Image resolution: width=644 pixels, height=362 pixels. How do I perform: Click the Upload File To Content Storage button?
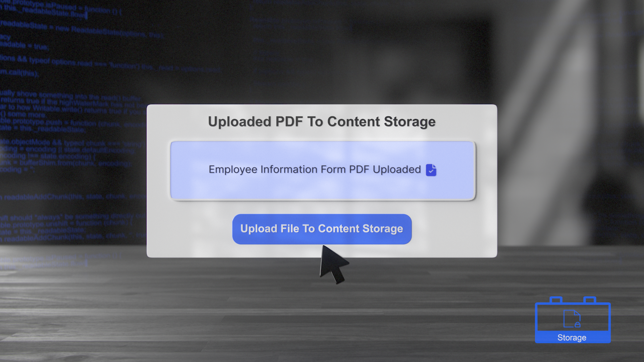coord(322,229)
